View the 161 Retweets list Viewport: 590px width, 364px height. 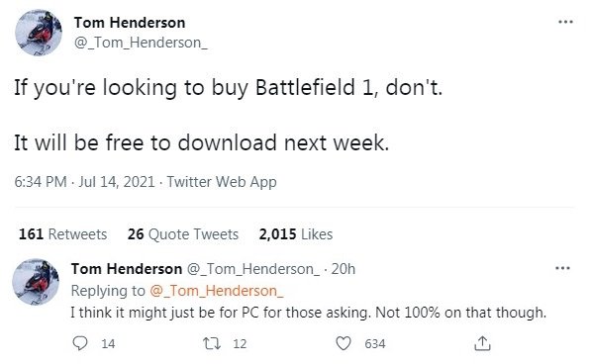pos(62,234)
